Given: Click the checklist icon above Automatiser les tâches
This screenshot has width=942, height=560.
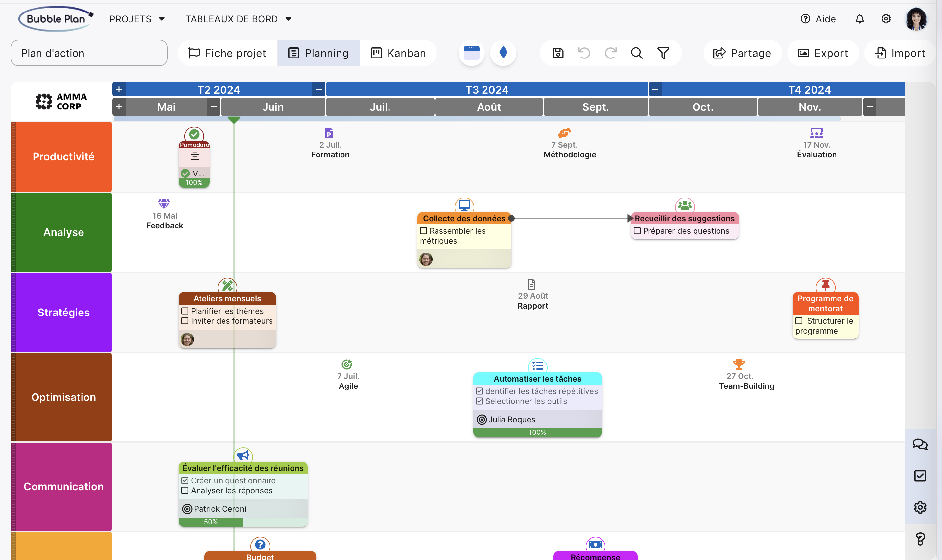Looking at the screenshot, I should click(x=537, y=366).
